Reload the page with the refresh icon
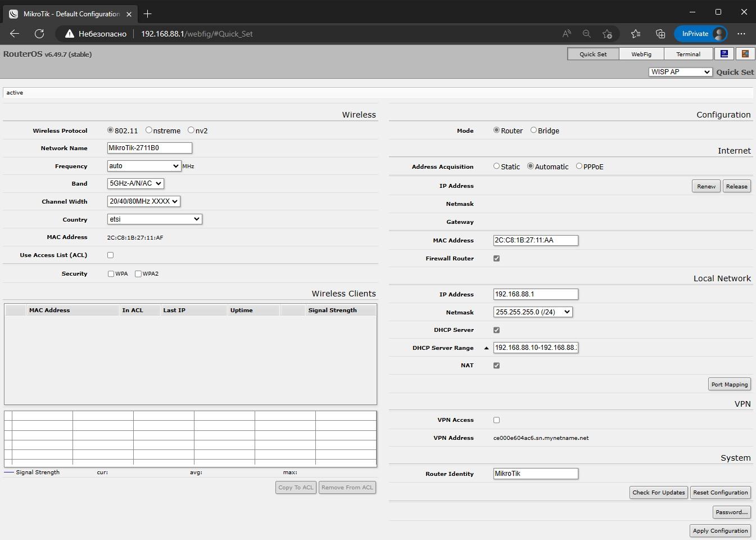The height and width of the screenshot is (540, 756). (x=39, y=34)
